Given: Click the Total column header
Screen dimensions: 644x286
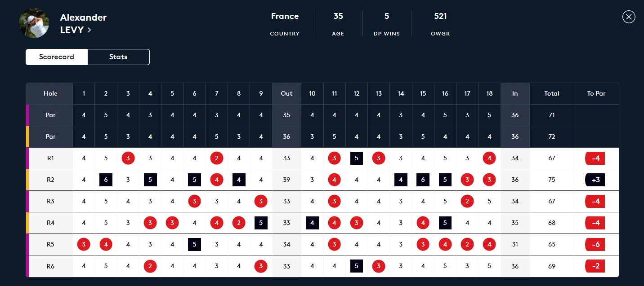Looking at the screenshot, I should click(552, 93).
